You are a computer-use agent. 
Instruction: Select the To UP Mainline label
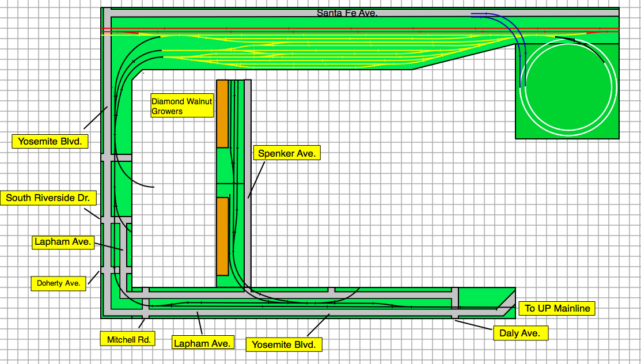(x=557, y=309)
